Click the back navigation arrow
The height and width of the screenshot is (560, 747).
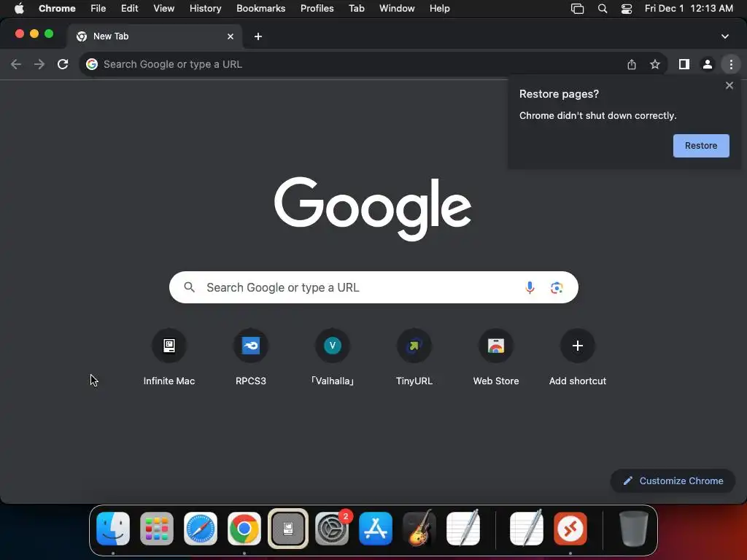16,64
